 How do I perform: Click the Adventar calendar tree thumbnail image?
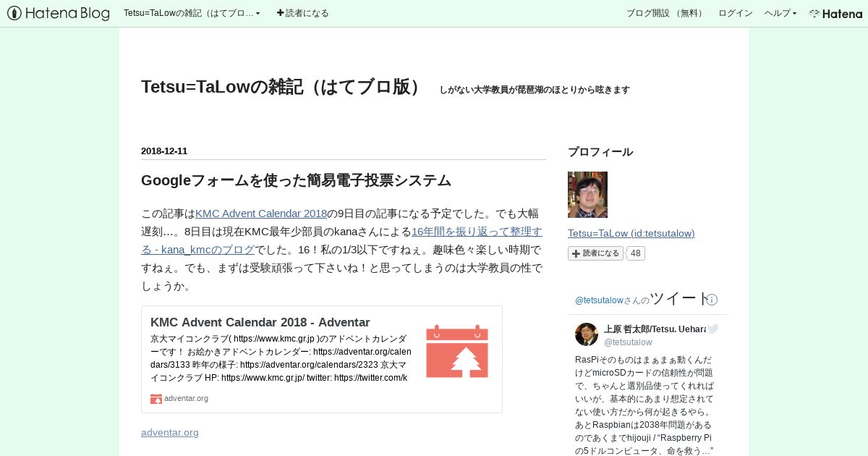(457, 351)
